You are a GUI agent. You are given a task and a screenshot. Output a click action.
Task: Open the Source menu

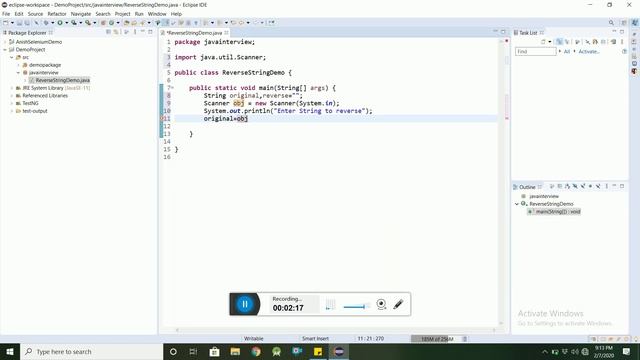pyautogui.click(x=35, y=14)
